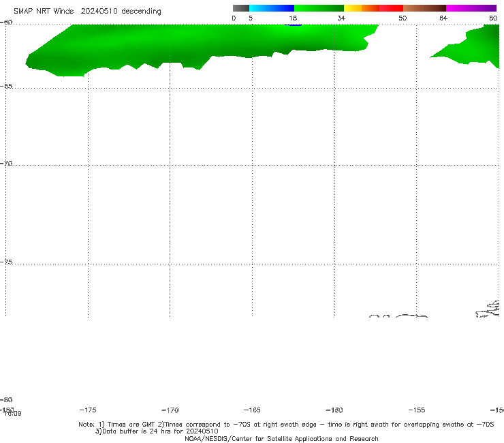The width and height of the screenshot is (504, 443).
Task: Click the longitude label '-175'
Action: coord(88,410)
